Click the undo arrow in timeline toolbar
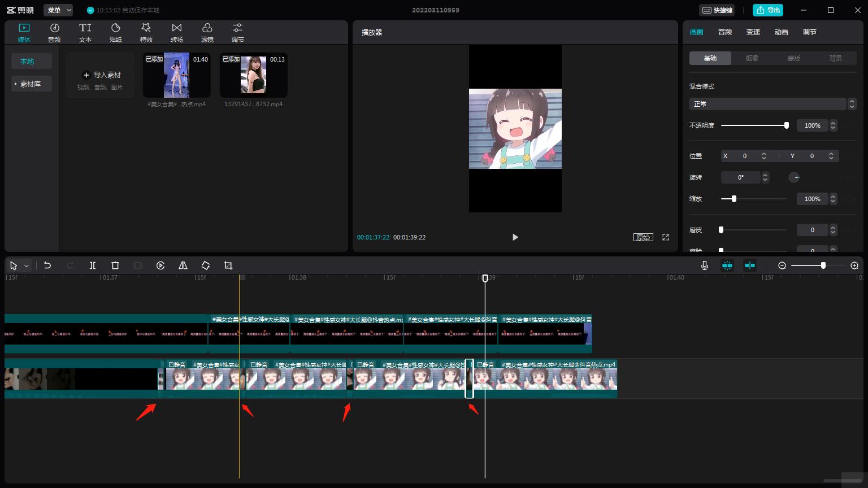The width and height of the screenshot is (868, 488). click(47, 265)
